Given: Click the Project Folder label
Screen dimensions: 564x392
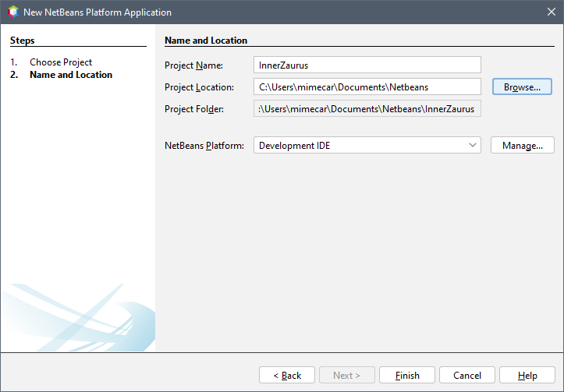Looking at the screenshot, I should [194, 109].
